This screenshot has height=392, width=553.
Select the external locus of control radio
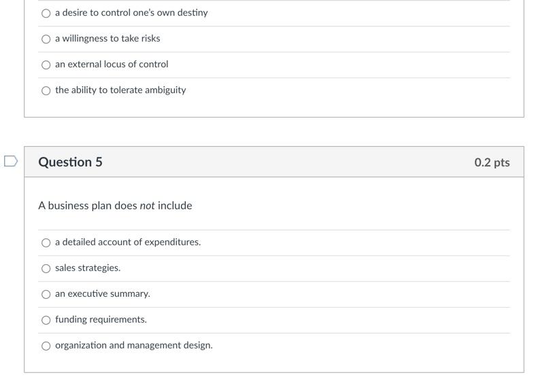pyautogui.click(x=46, y=65)
